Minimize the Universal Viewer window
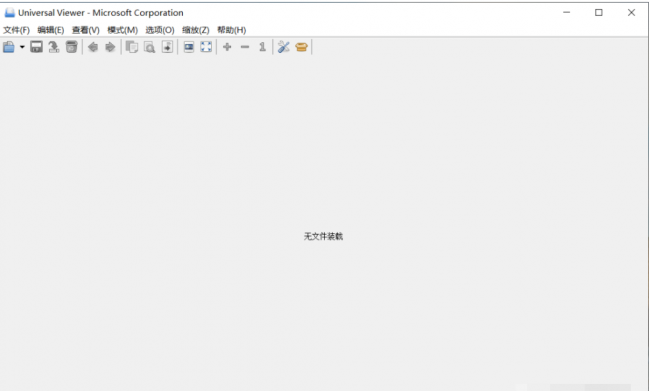Viewport: 650px width, 391px height. click(x=567, y=13)
